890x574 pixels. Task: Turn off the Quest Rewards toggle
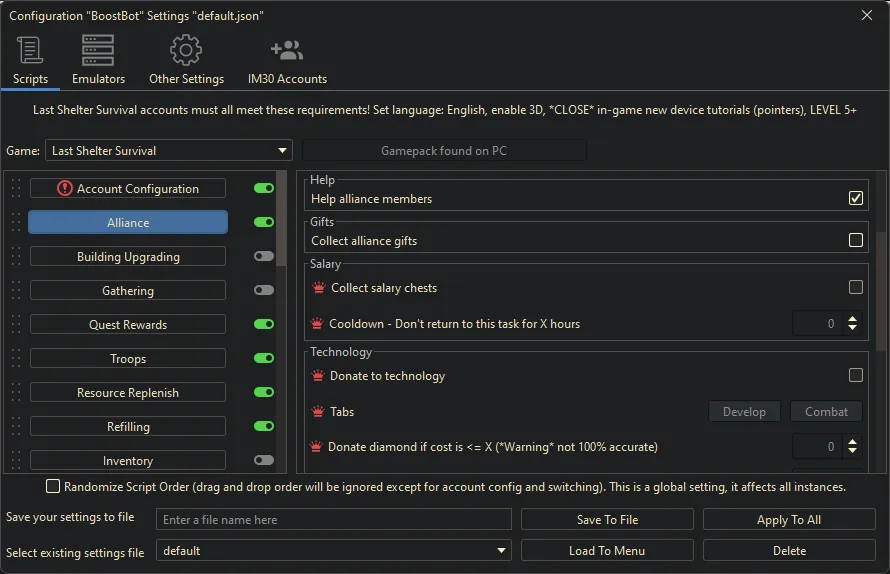[x=264, y=324]
